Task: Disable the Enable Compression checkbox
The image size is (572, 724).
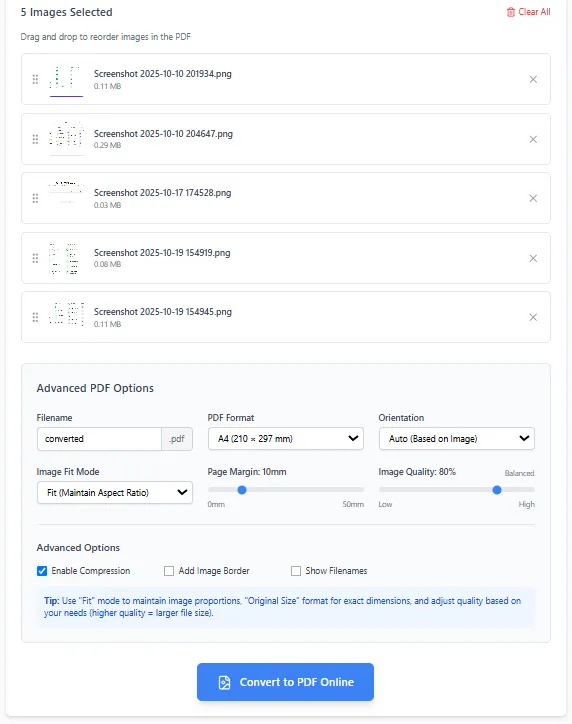Action: [42, 571]
